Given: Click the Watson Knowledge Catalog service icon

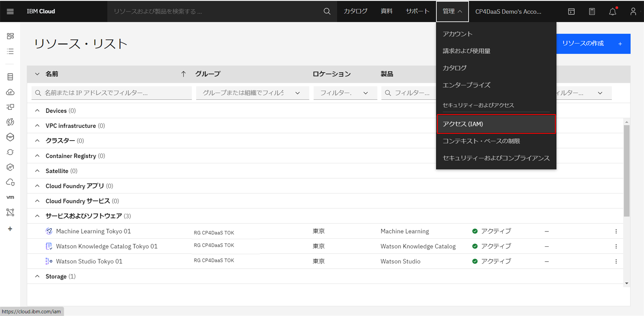Looking at the screenshot, I should [x=49, y=246].
